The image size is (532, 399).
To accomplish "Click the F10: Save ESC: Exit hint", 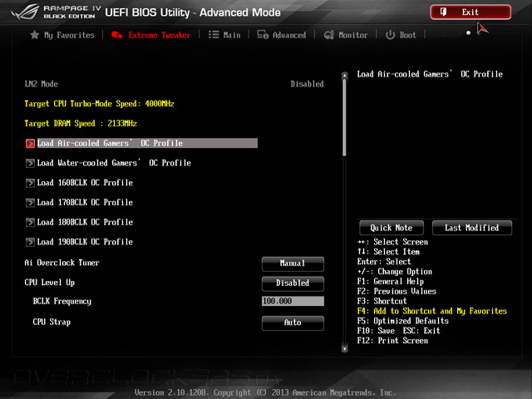I will pyautogui.click(x=398, y=331).
